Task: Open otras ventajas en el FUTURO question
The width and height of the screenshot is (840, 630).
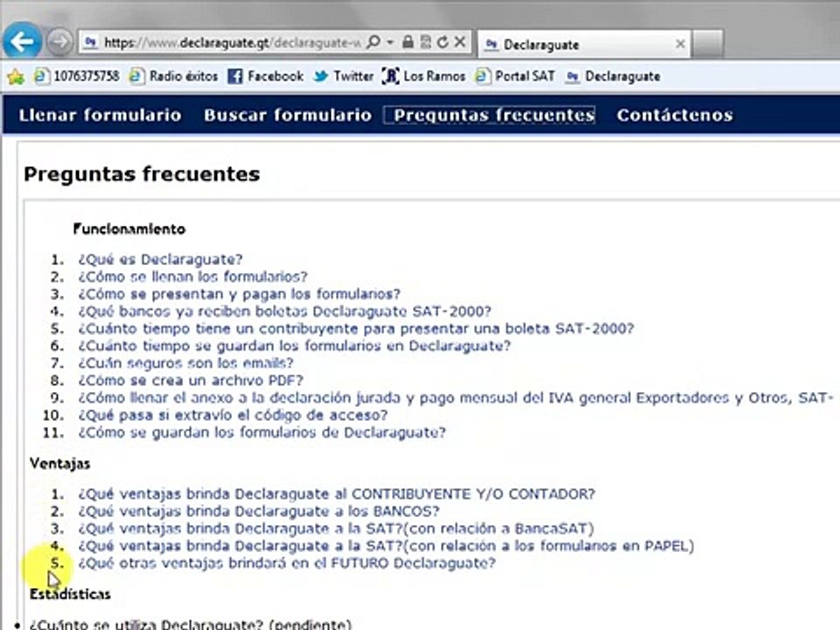Action: click(x=287, y=563)
